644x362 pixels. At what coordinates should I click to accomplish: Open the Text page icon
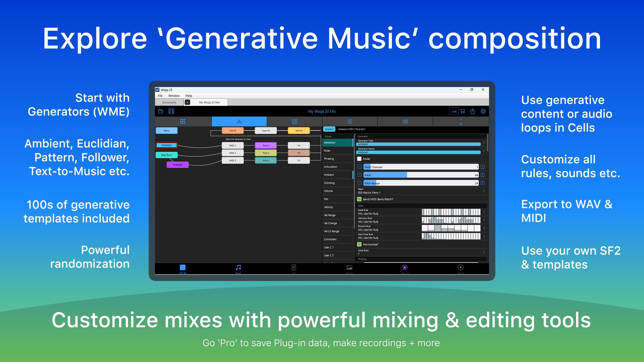click(x=294, y=267)
